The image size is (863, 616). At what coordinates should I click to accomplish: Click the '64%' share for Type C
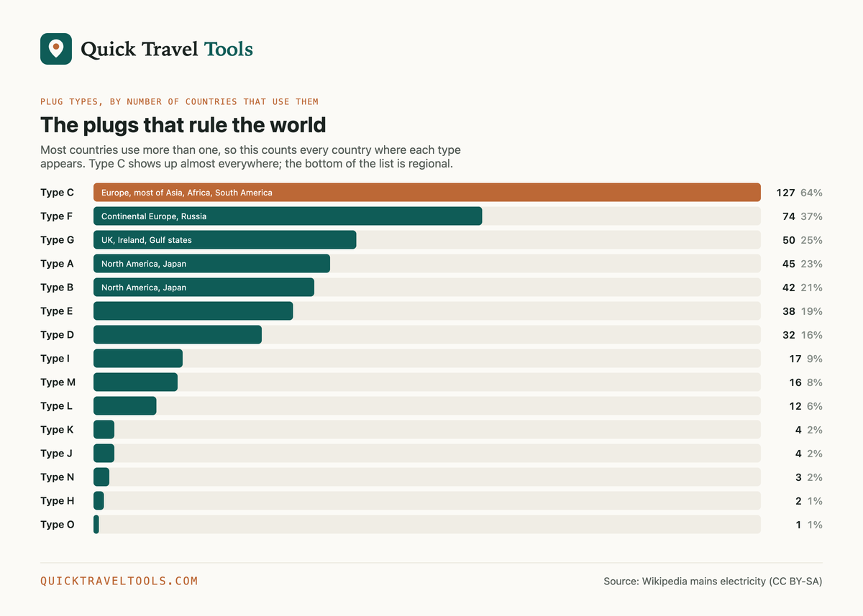coord(811,193)
